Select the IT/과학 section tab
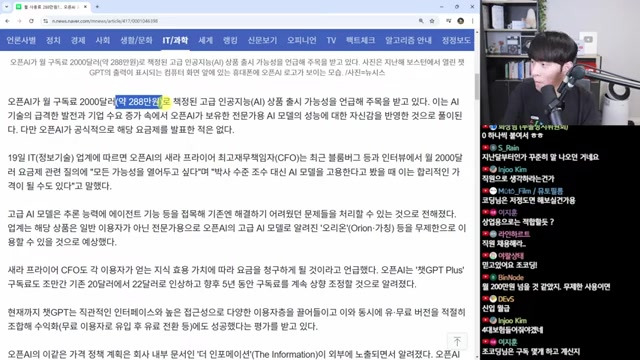The image size is (640, 360). pos(175,40)
